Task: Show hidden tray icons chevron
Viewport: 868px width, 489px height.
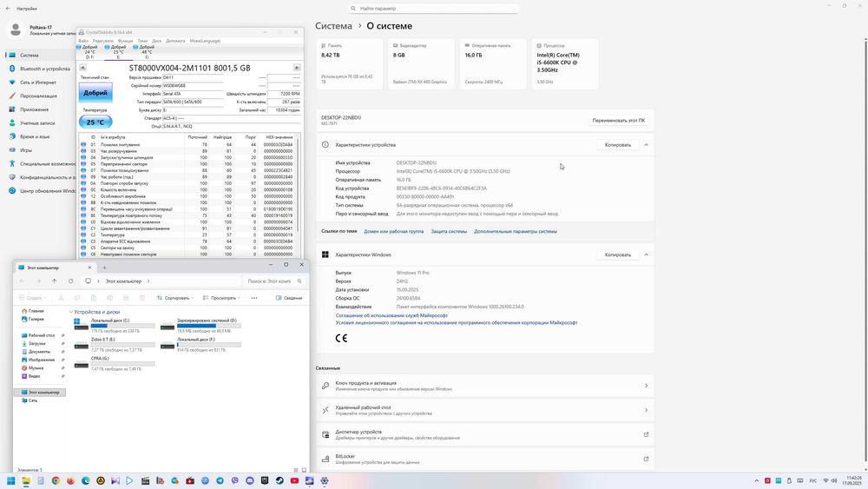Action: [756, 480]
